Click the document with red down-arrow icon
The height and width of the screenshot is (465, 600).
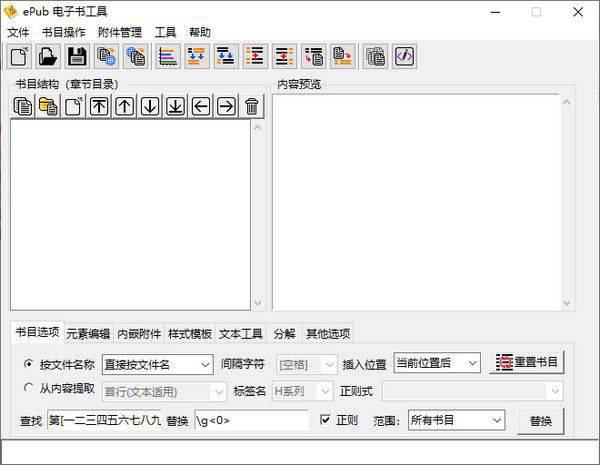pos(342,56)
